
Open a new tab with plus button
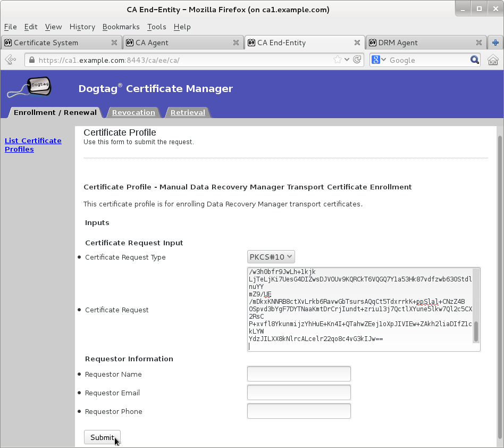[495, 43]
